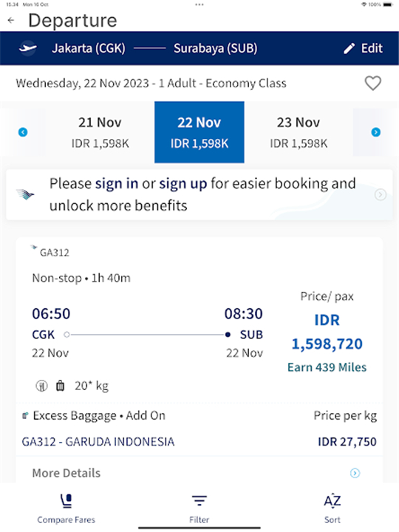
Task: Select the 21 Nov date tab
Action: (100, 132)
